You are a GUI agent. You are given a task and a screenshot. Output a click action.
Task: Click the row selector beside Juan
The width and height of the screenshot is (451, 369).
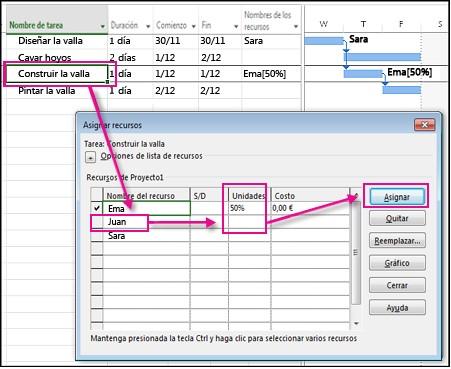click(97, 222)
